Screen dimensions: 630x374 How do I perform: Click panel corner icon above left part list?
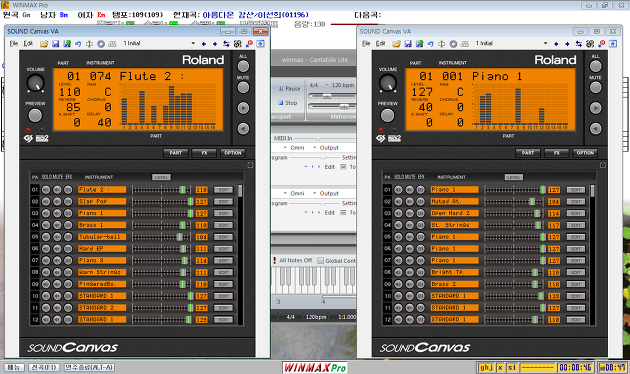(250, 165)
